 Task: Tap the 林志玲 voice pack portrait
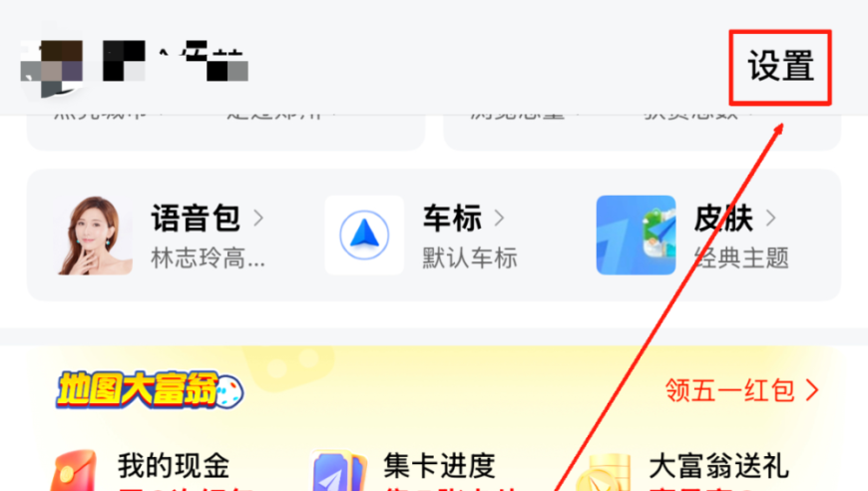coord(94,236)
